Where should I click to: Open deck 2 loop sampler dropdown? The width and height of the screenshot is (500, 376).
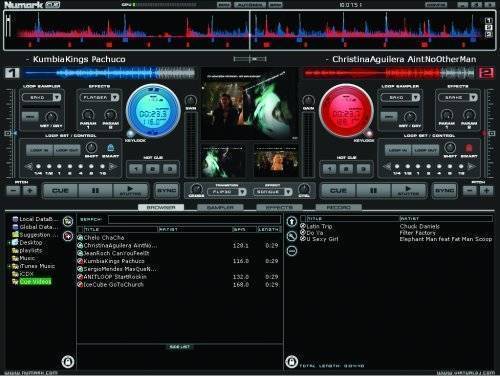pos(415,97)
